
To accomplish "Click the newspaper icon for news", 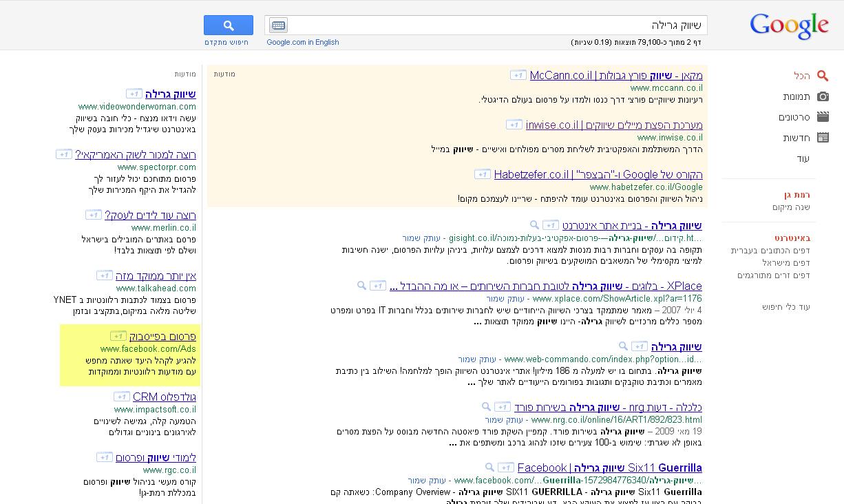I will (x=823, y=138).
